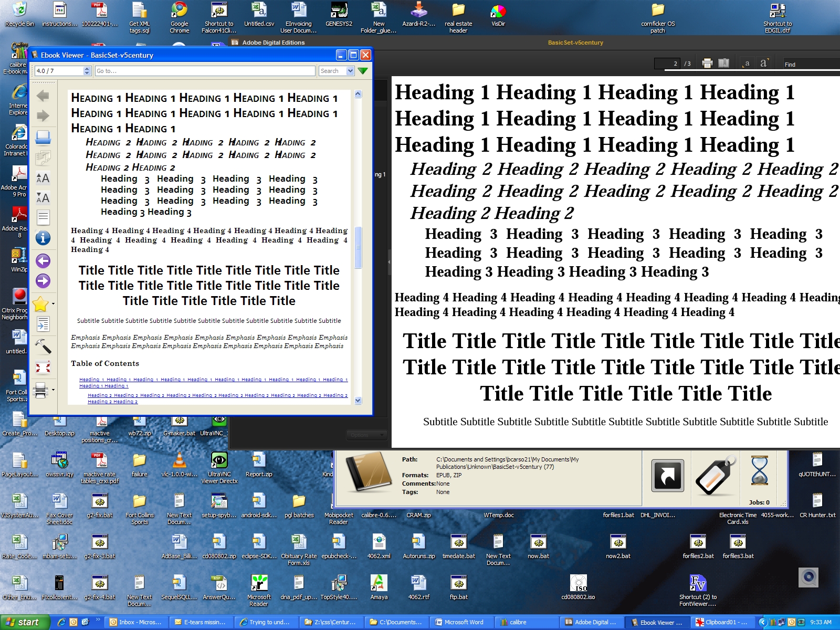Click the book cover icon in calibre details

[x=367, y=471]
